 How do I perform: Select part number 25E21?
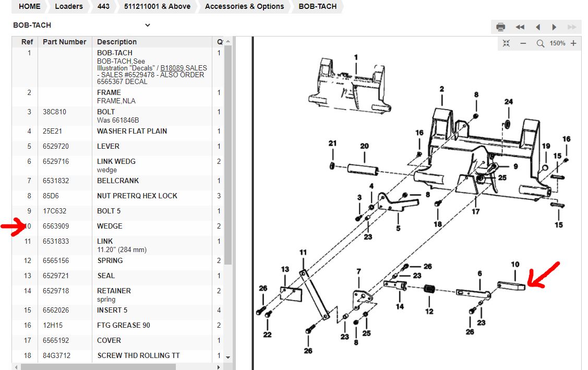pyautogui.click(x=52, y=131)
